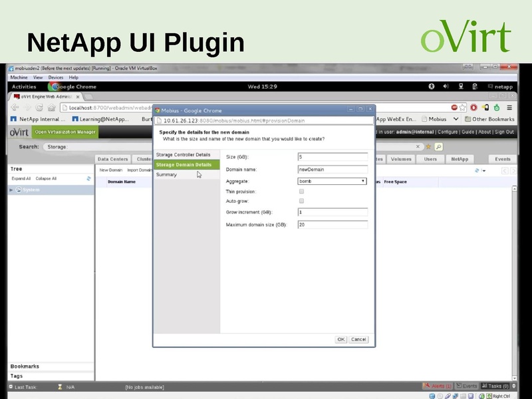Click OK to create the new domain

(340, 339)
